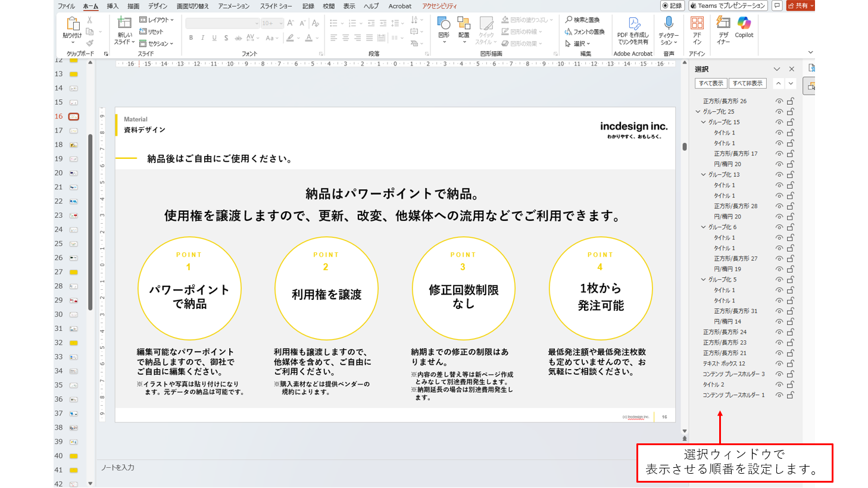Select slide 20 thumbnail in the slide panel

coord(73,173)
